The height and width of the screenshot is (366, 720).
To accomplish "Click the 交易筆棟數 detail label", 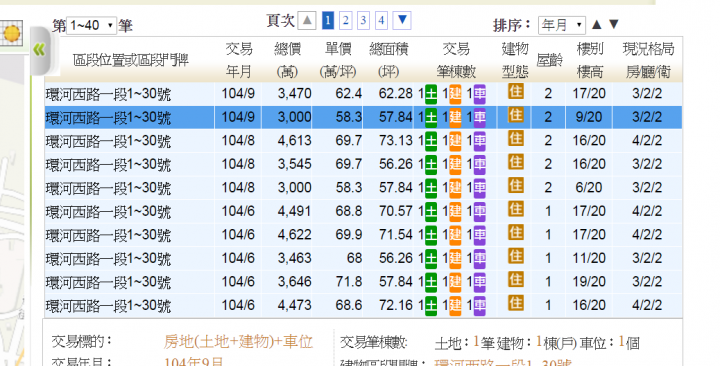I will [x=373, y=343].
